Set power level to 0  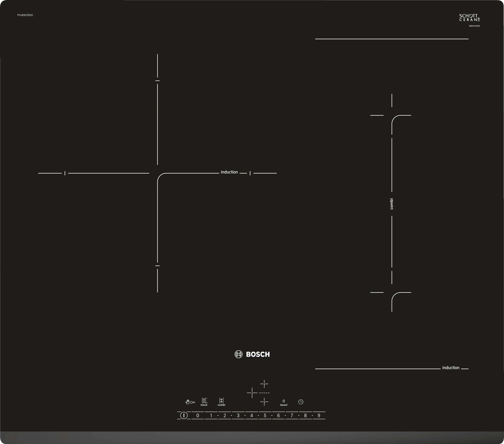click(198, 415)
